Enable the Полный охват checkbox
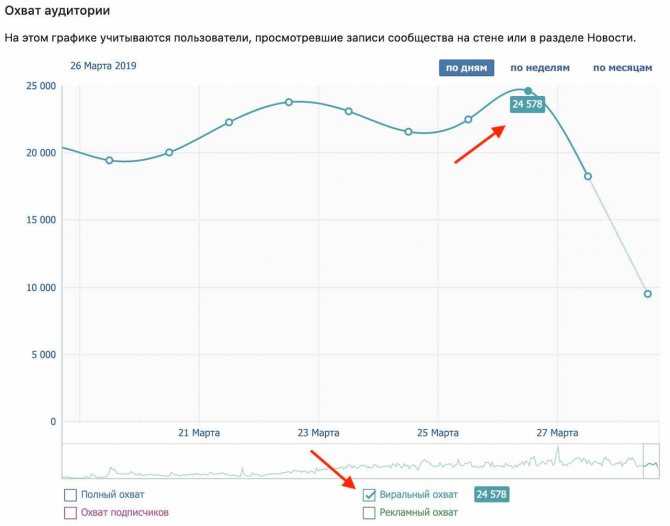Screen dimensions: 670x526 point(70,495)
